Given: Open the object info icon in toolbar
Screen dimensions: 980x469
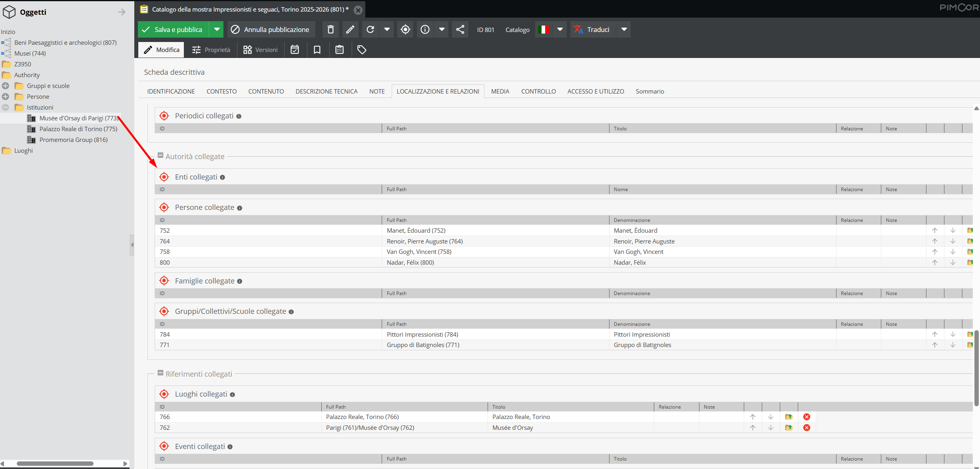Looking at the screenshot, I should [425, 30].
